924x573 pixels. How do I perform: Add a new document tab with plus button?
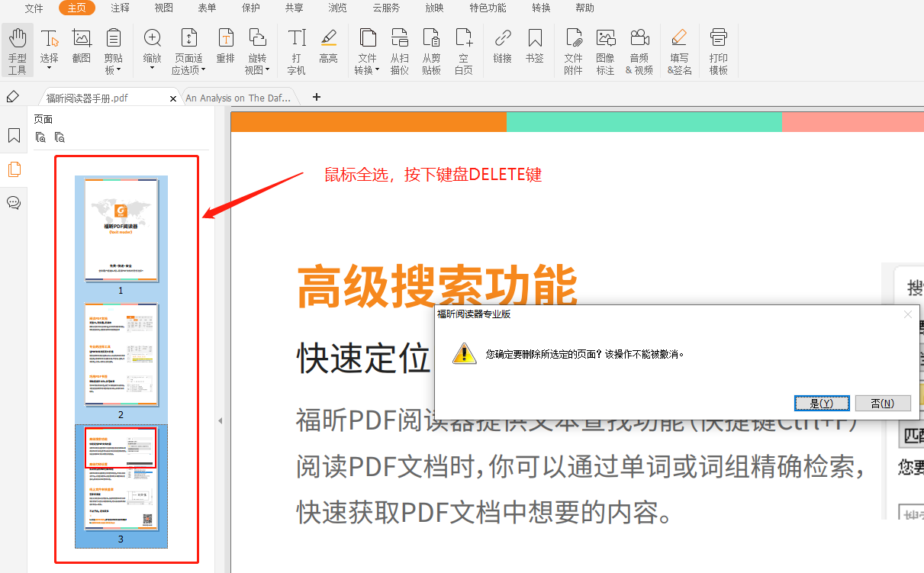pyautogui.click(x=317, y=97)
